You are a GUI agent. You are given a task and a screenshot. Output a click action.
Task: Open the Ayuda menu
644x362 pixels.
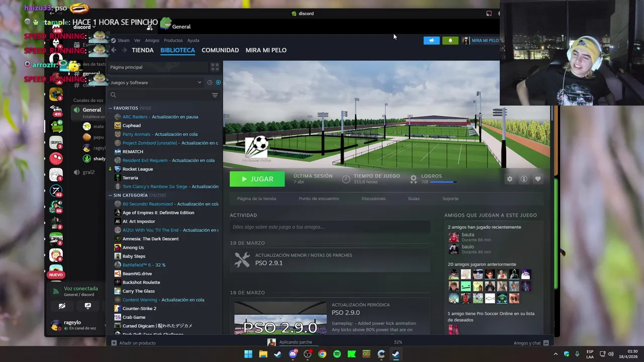(193, 40)
